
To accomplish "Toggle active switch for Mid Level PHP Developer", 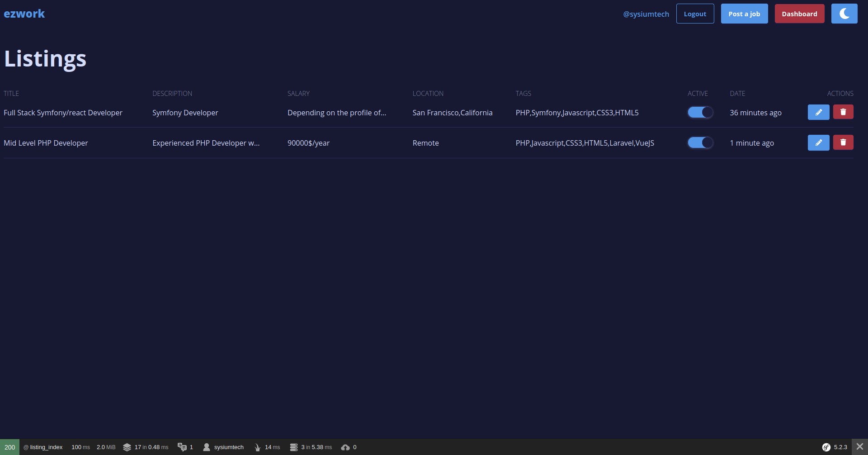I will click(700, 143).
